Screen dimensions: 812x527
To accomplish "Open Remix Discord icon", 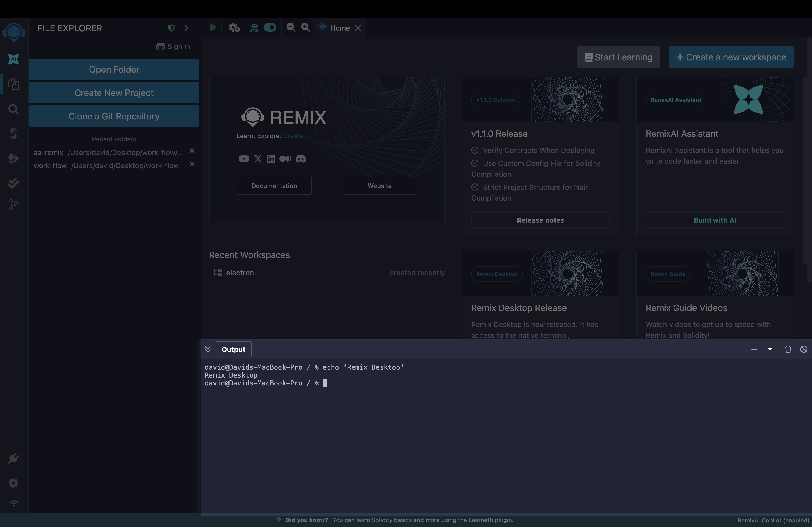I will (301, 159).
